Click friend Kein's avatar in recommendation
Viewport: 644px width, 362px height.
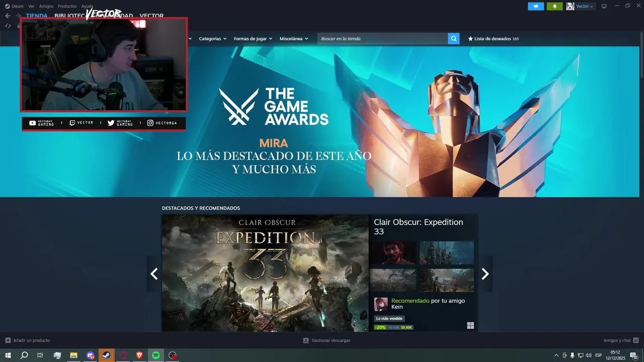click(x=381, y=304)
